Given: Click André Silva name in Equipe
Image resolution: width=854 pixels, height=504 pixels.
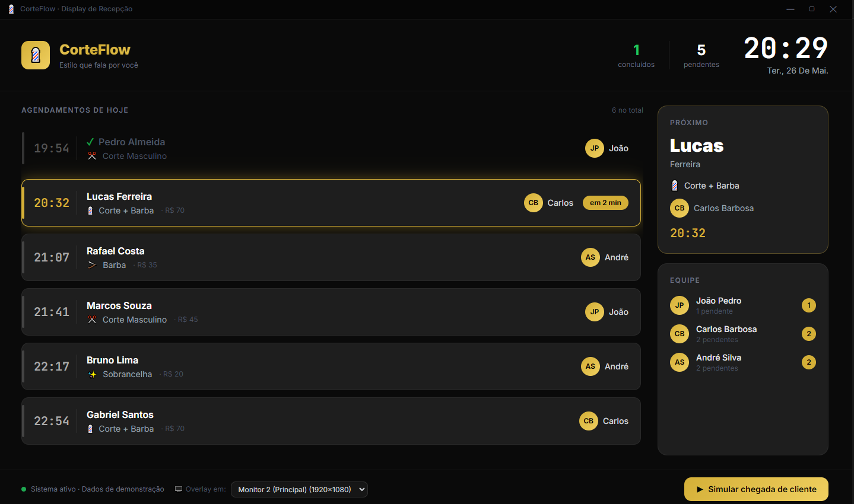Looking at the screenshot, I should pyautogui.click(x=719, y=358).
